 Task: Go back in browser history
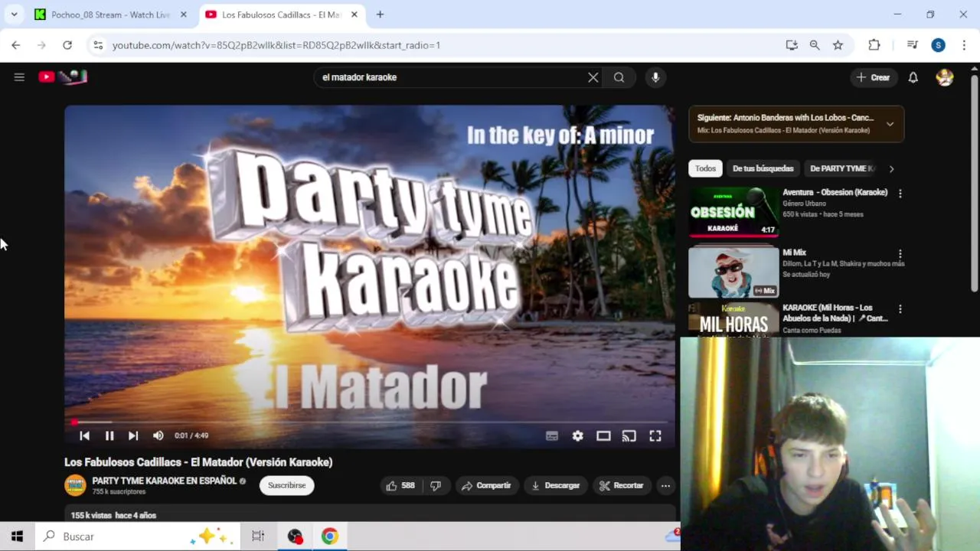(16, 45)
